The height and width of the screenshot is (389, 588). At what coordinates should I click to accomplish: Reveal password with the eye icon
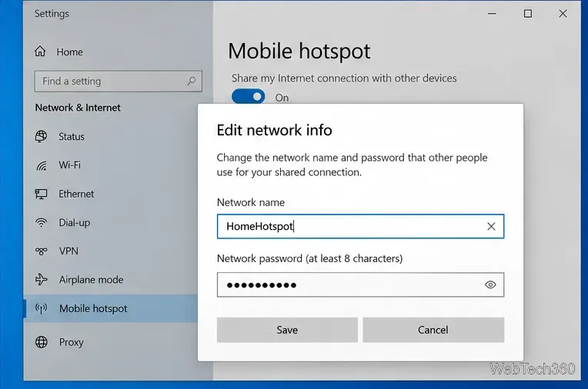pyautogui.click(x=490, y=284)
